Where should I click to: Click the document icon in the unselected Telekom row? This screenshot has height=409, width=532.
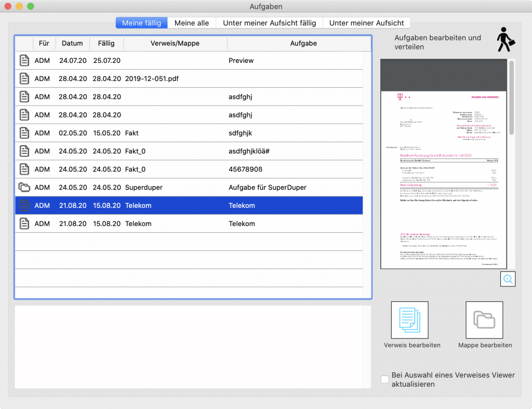point(24,223)
